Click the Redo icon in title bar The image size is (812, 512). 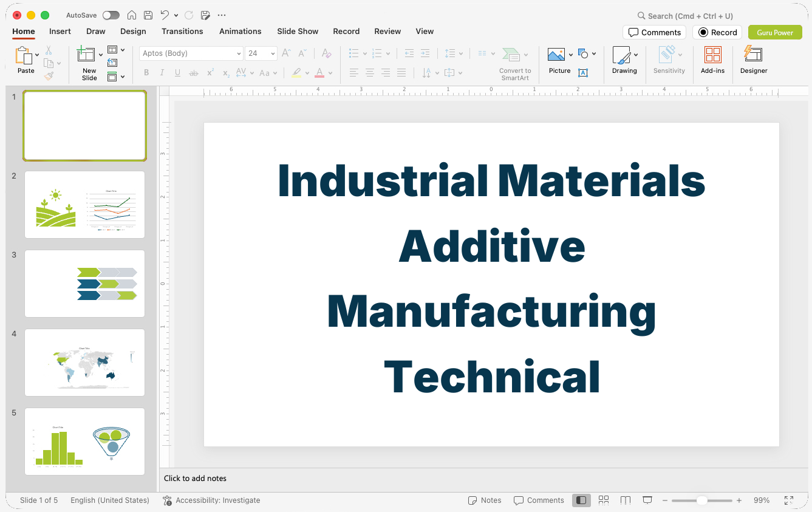[189, 15]
